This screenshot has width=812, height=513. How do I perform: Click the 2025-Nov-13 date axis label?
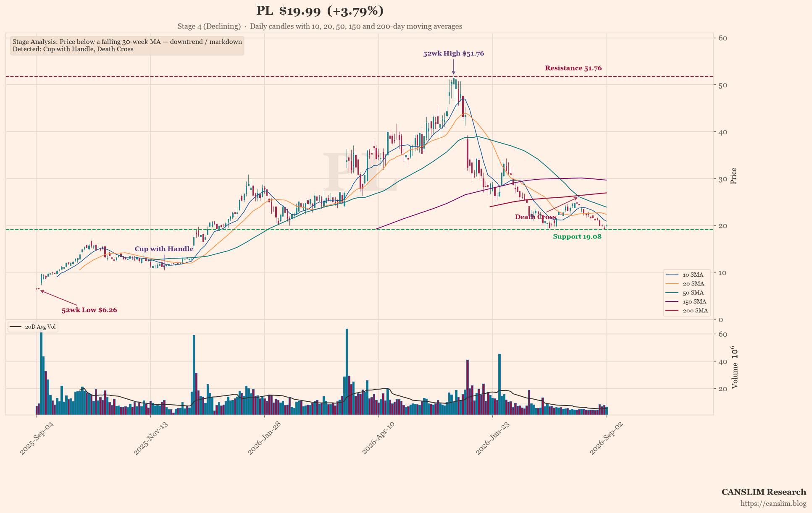[150, 438]
